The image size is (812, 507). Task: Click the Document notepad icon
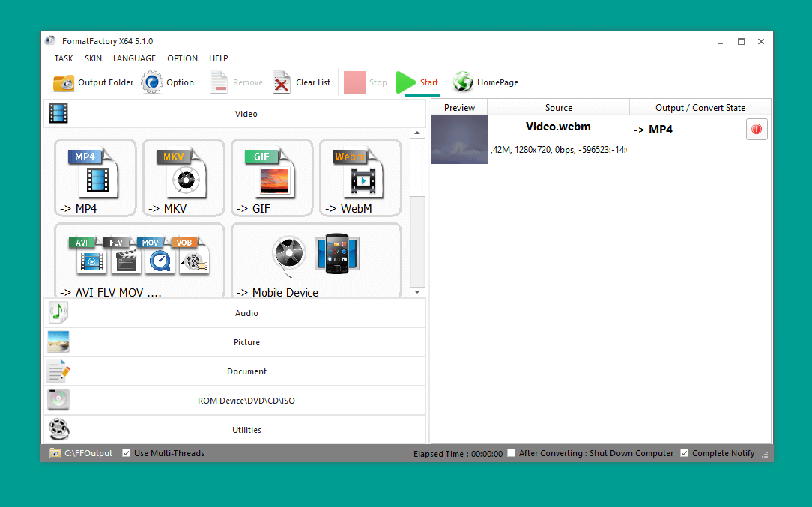58,371
